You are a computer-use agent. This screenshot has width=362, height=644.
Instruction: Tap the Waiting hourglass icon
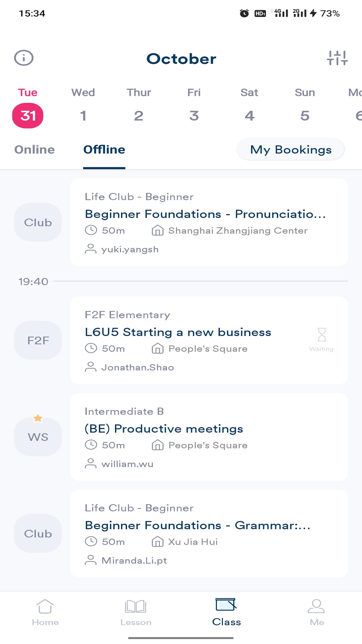tap(321, 335)
